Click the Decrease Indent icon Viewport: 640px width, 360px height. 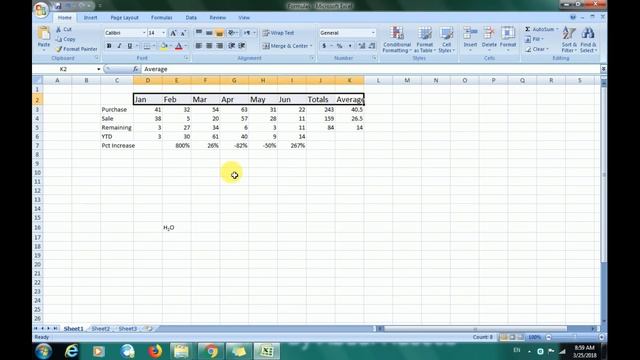click(231, 46)
